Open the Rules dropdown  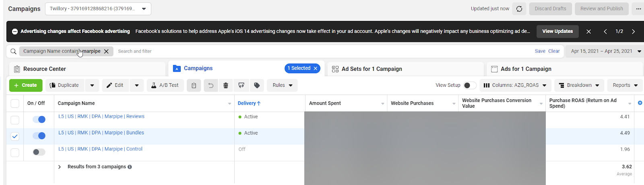click(x=282, y=85)
